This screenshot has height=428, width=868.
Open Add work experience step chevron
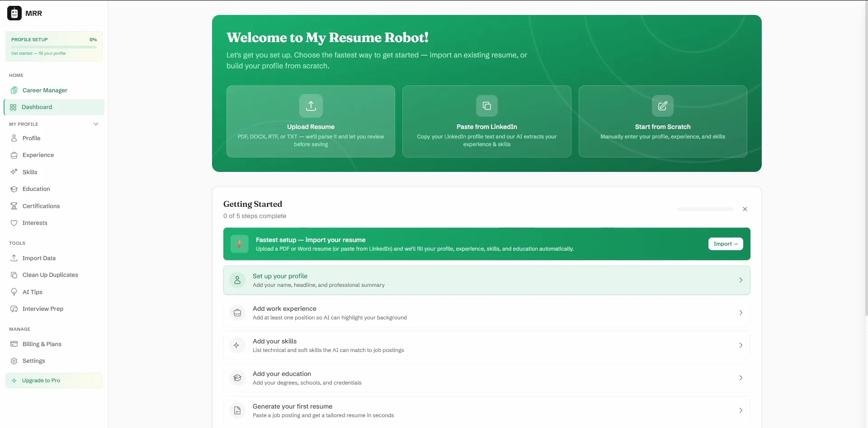741,313
